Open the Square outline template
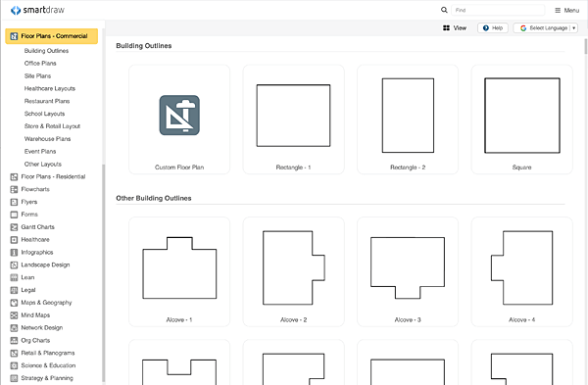Image resolution: width=588 pixels, height=385 pixels. pyautogui.click(x=521, y=120)
